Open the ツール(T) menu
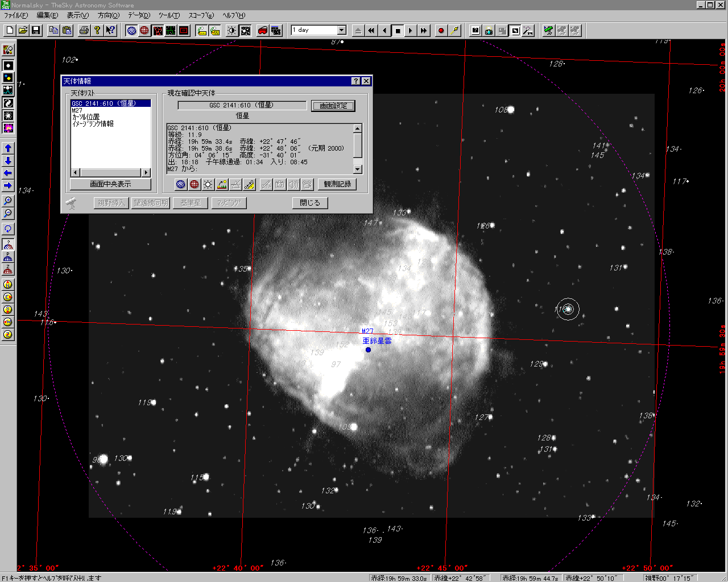Viewport: 728px width, 582px height. [x=169, y=15]
